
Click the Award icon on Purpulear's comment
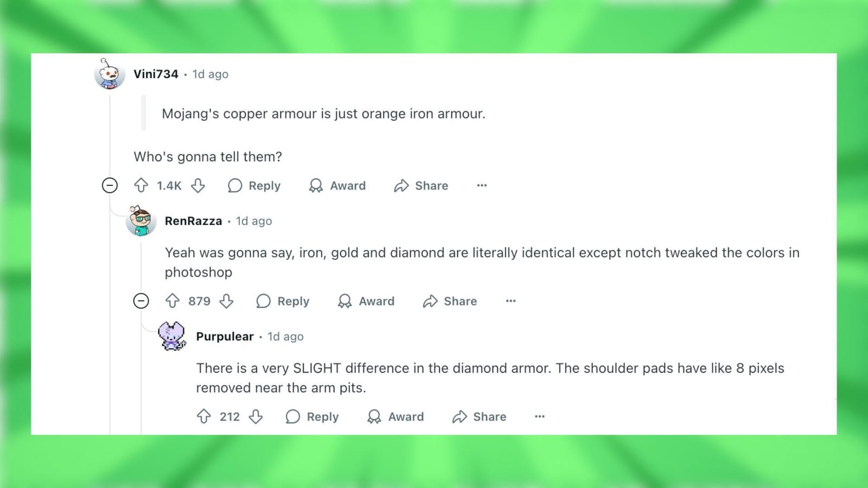(374, 416)
